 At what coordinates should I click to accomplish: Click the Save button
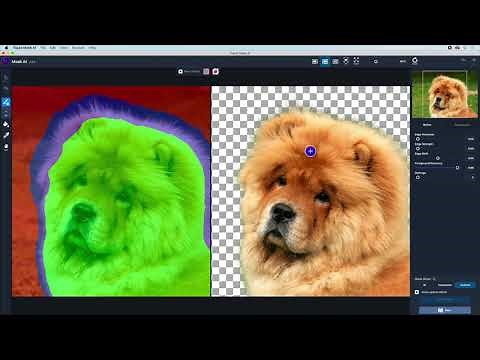click(445, 310)
